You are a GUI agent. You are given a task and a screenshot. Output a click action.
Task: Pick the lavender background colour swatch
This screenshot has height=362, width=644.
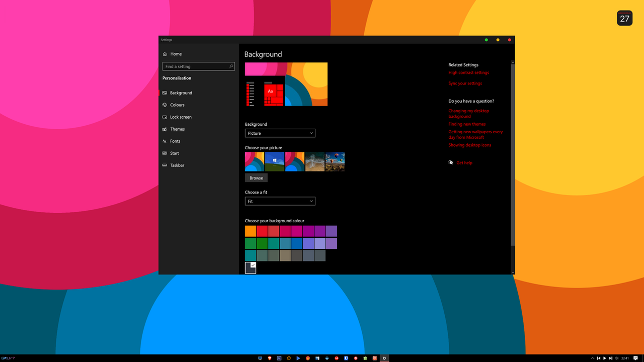click(x=320, y=243)
